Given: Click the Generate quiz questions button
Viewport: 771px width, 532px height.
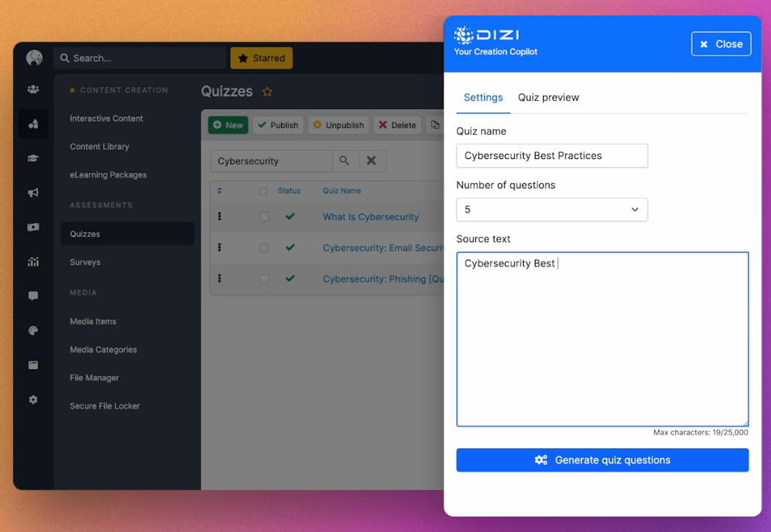Looking at the screenshot, I should [x=603, y=460].
